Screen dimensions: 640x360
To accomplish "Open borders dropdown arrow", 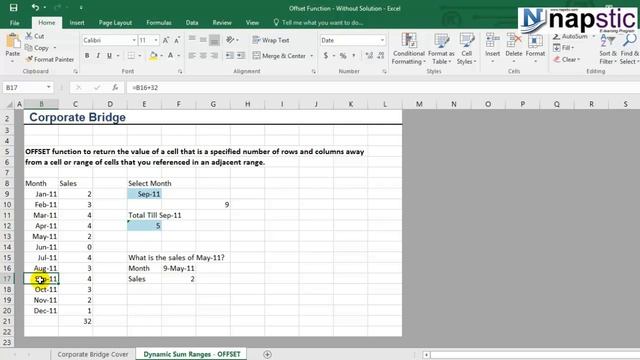I will tap(140, 56).
